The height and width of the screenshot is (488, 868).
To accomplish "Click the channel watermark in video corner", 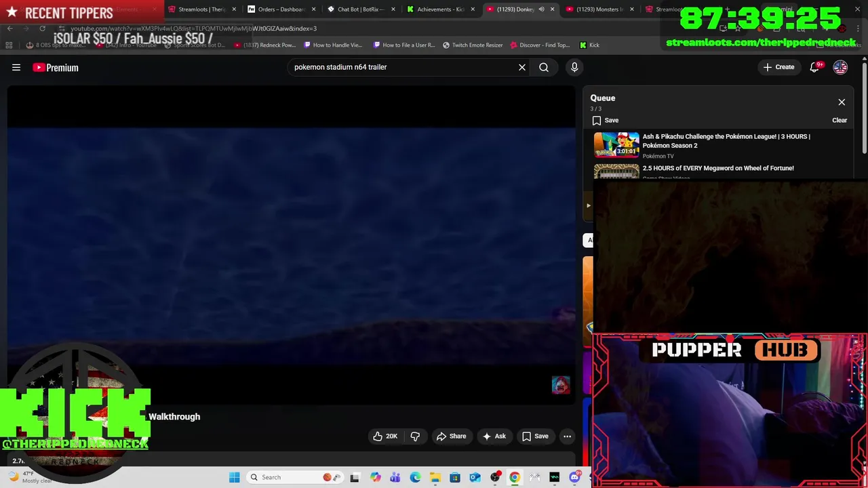I will tap(561, 385).
